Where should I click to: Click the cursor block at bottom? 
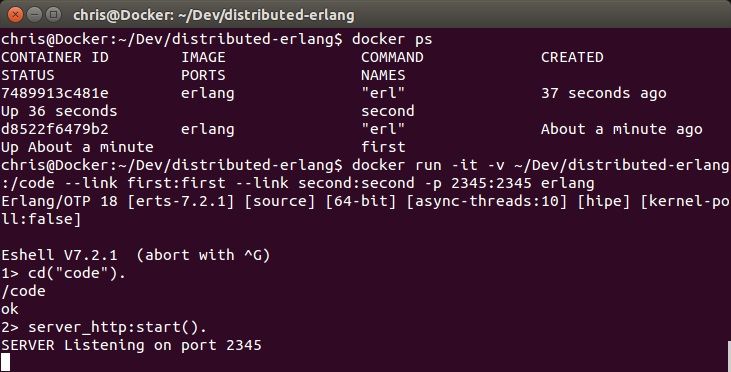pyautogui.click(x=5, y=362)
